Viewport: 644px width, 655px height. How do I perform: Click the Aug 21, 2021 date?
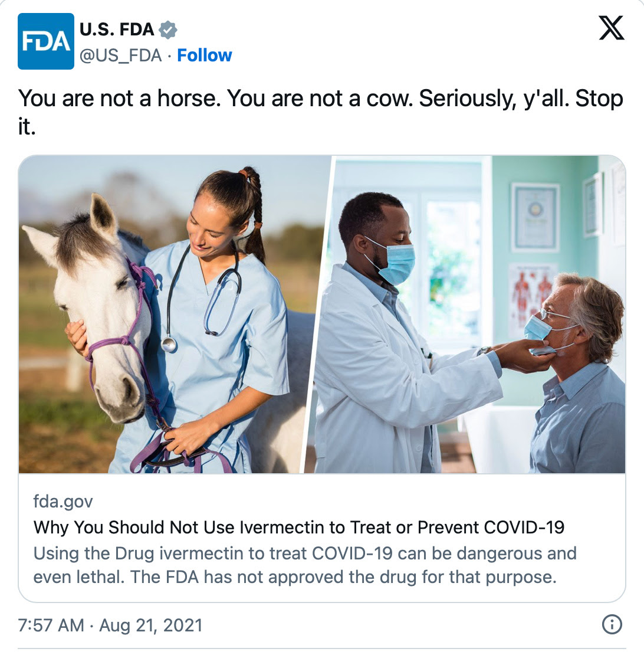point(150,625)
